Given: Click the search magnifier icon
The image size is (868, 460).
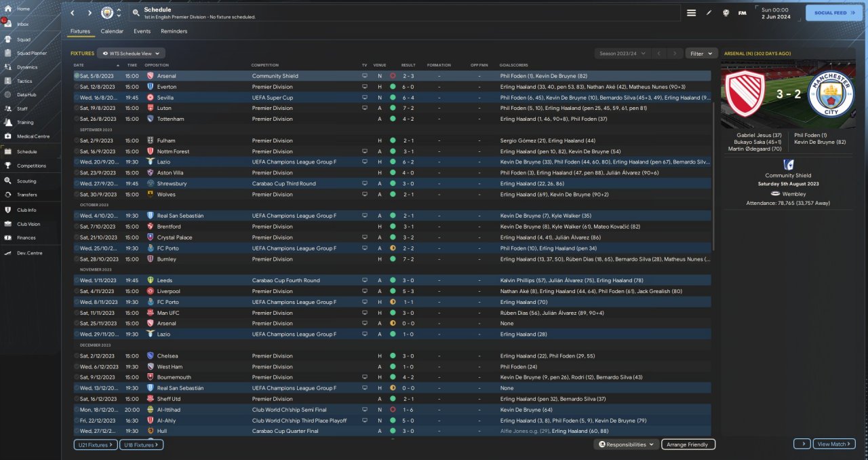Looking at the screenshot, I should pos(136,13).
